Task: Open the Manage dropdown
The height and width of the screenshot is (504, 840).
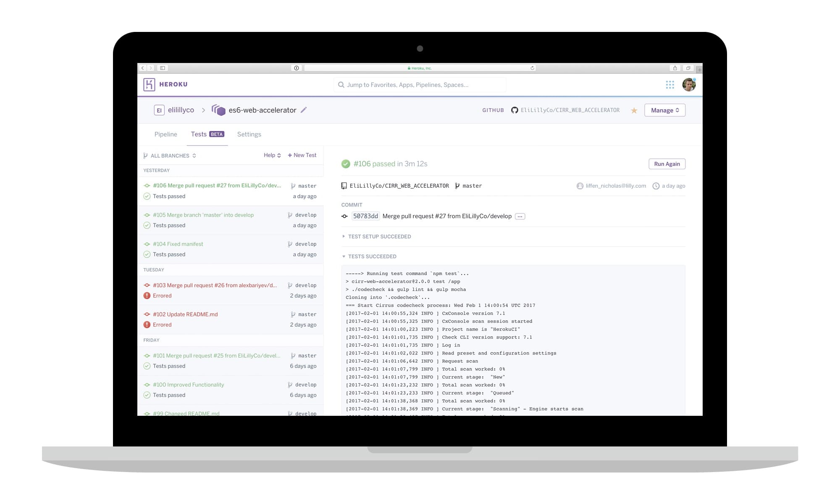Action: point(665,110)
